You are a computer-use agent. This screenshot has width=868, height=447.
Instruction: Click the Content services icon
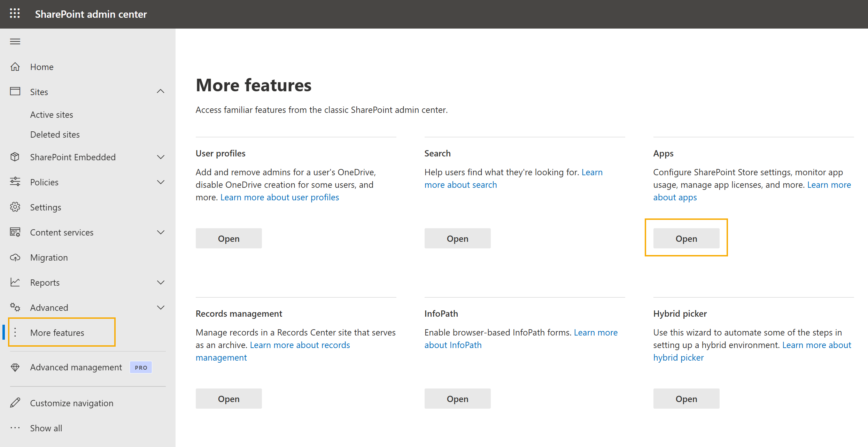pyautogui.click(x=15, y=232)
